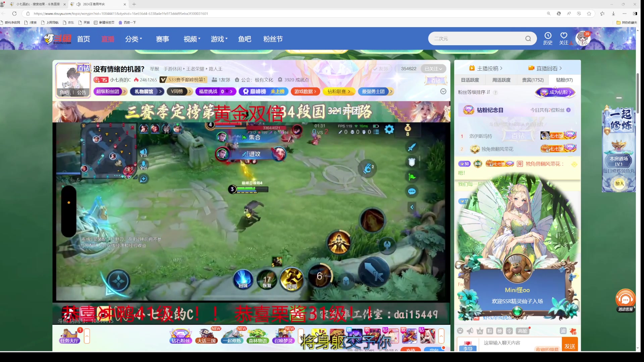Viewport: 644px width, 362px height.
Task: Switch to the 贵宾(1752) tab
Action: tap(533, 80)
